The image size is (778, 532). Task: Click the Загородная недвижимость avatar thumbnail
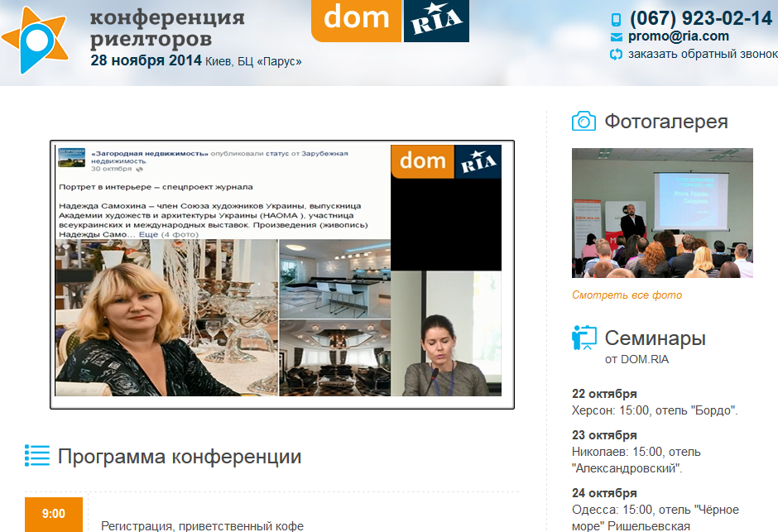coord(71,157)
